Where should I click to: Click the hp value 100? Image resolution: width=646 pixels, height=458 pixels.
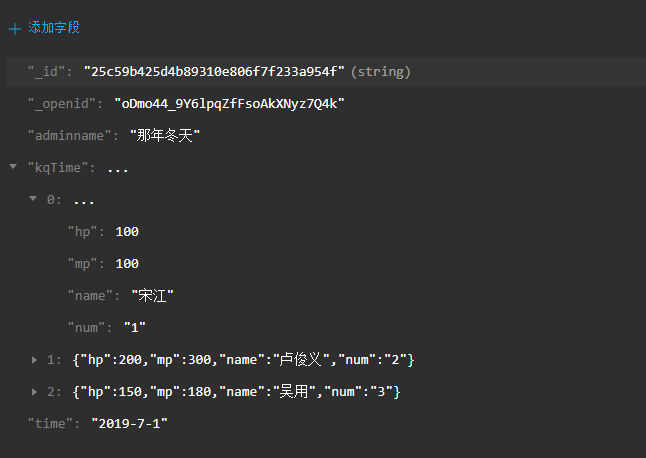(x=127, y=232)
